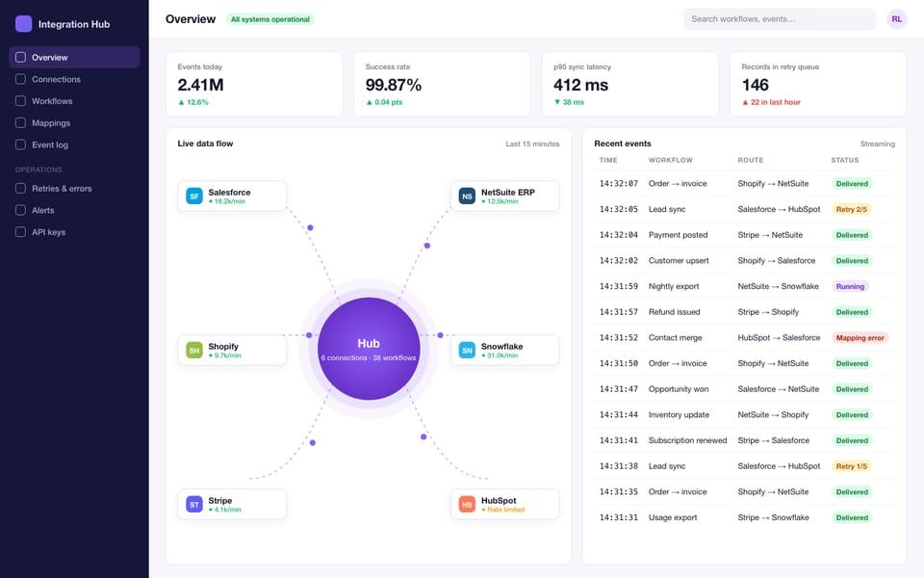Select Mappings in the sidebar

pyautogui.click(x=74, y=122)
